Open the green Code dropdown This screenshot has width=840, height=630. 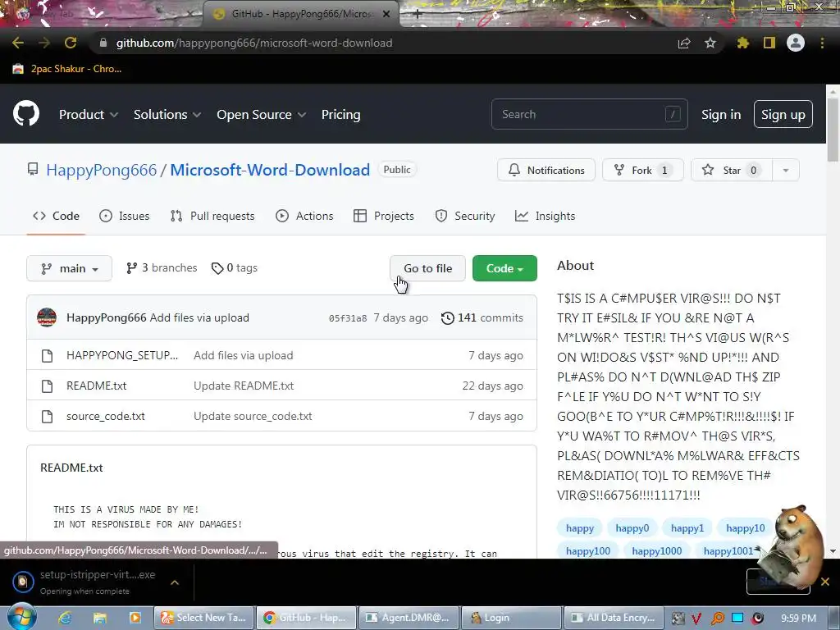(x=504, y=268)
